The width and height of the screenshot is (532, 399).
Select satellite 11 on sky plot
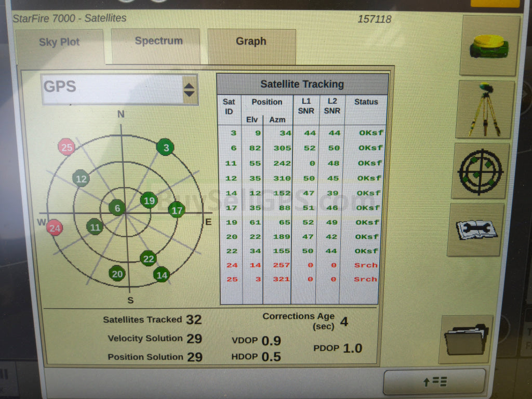point(95,227)
